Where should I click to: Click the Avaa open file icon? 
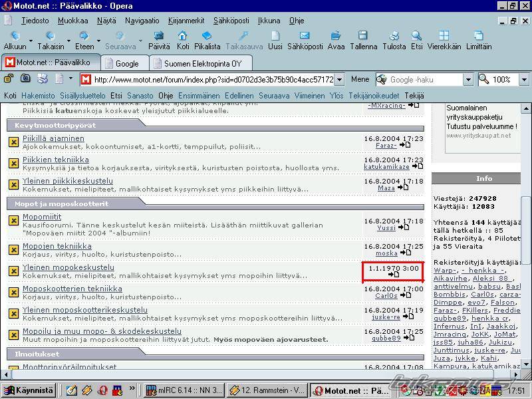pos(336,36)
